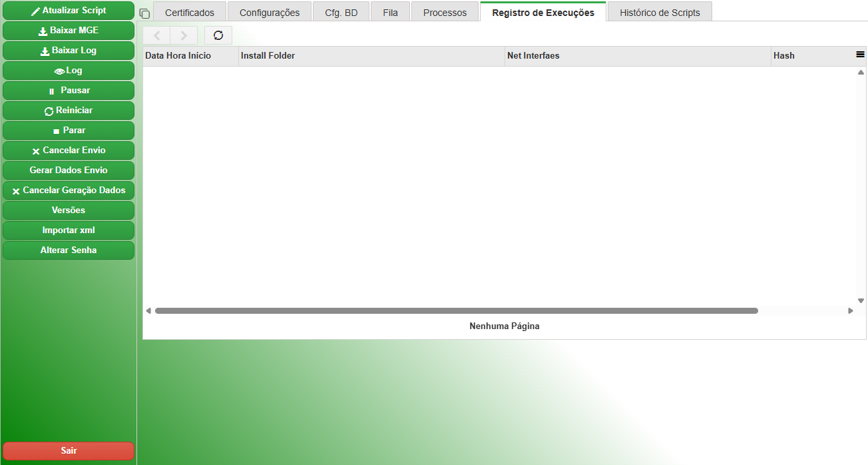Log out with the red Sair button
868x465 pixels.
click(69, 451)
